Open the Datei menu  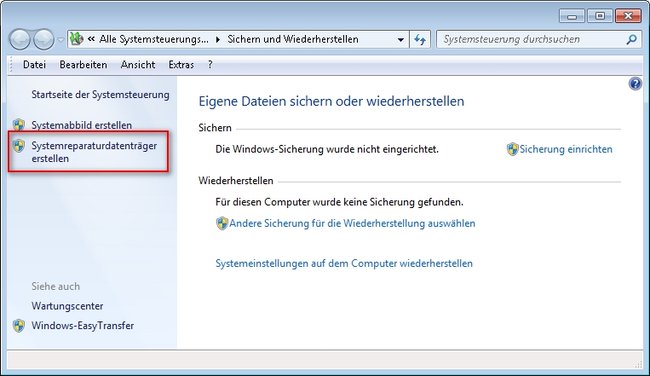pyautogui.click(x=34, y=65)
